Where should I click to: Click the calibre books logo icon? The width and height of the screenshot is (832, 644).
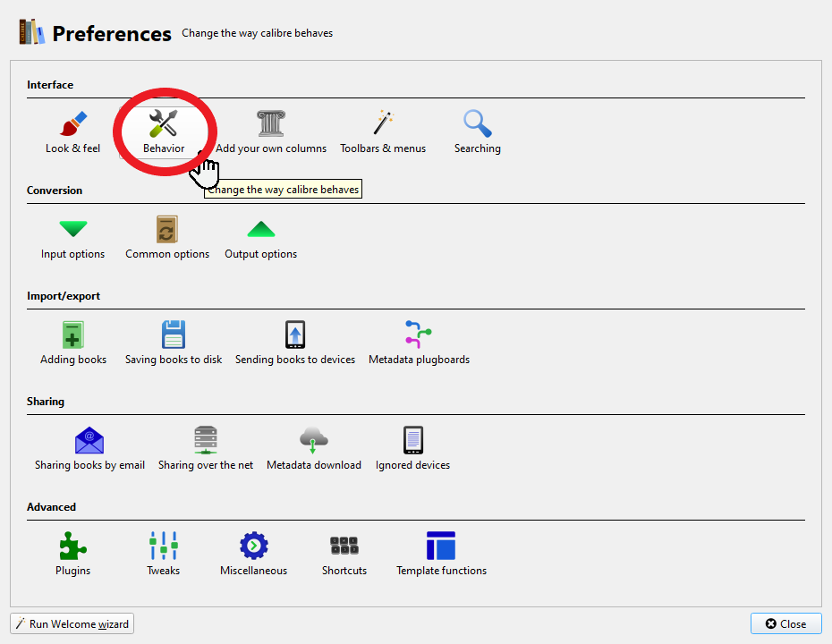click(32, 32)
